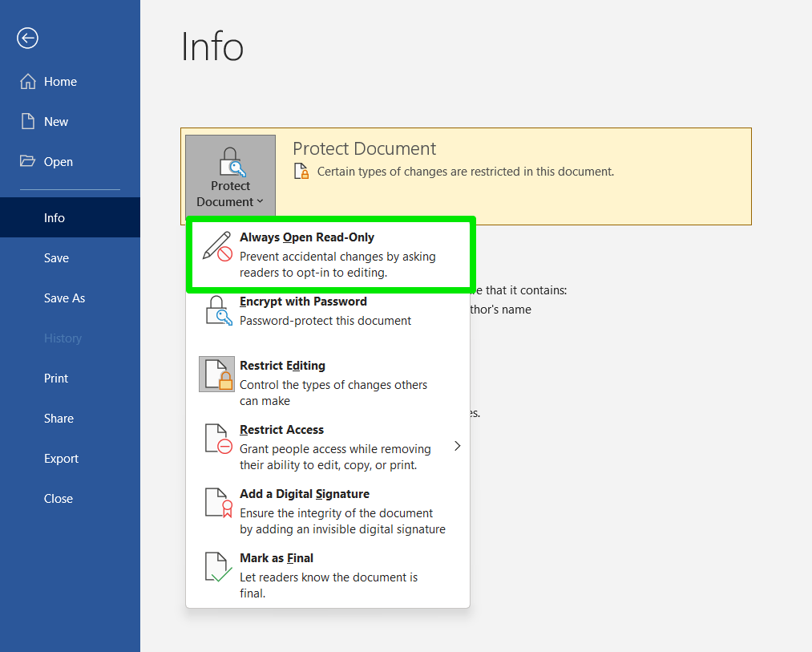Click the Restrict Editing page-lock icon
The image size is (812, 652).
tap(217, 375)
